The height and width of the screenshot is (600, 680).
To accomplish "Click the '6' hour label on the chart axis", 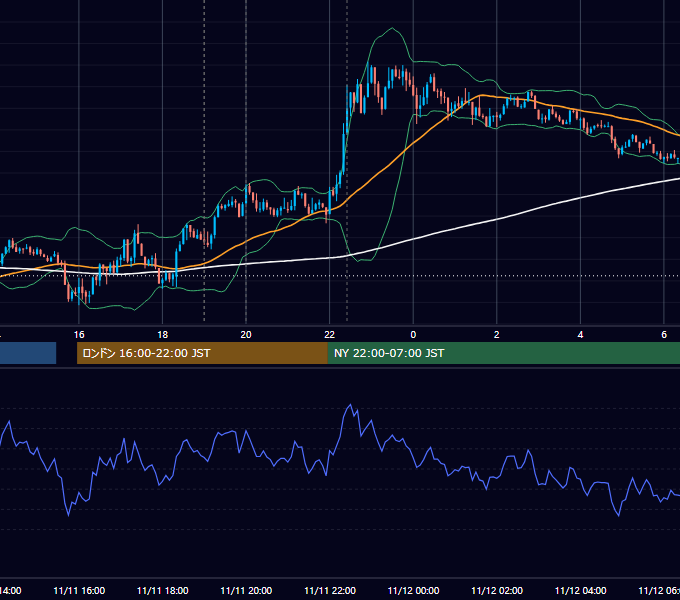I will pyautogui.click(x=664, y=335).
